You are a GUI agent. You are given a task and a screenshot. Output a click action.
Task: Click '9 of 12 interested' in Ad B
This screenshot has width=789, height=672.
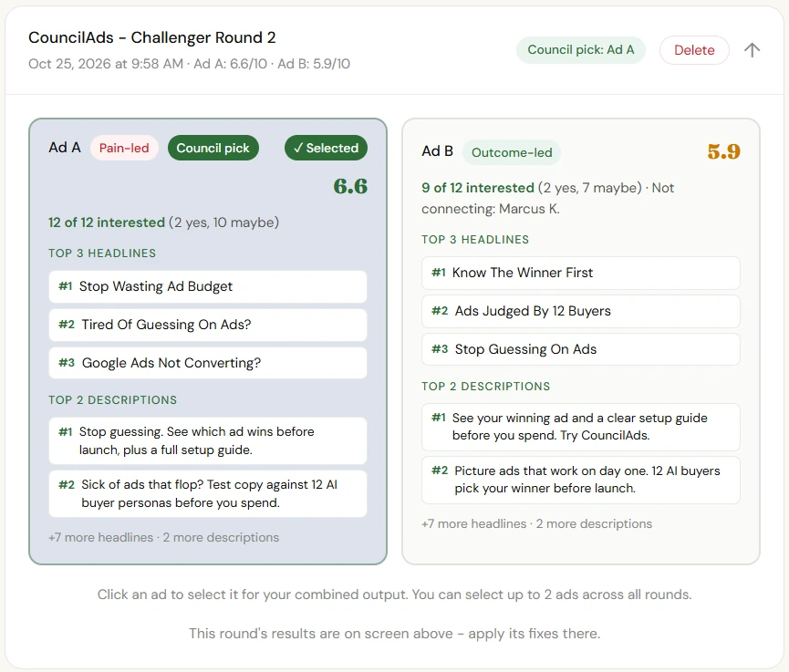click(x=478, y=188)
